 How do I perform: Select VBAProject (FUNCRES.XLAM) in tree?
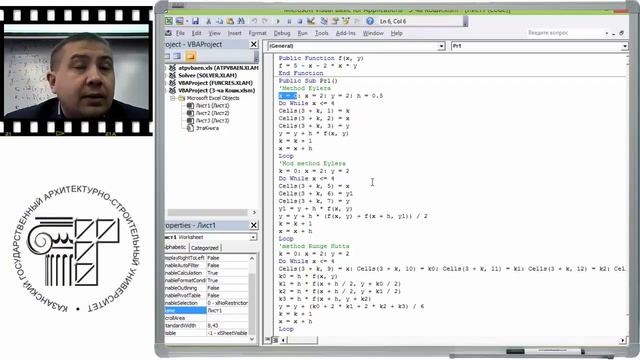coord(216,83)
